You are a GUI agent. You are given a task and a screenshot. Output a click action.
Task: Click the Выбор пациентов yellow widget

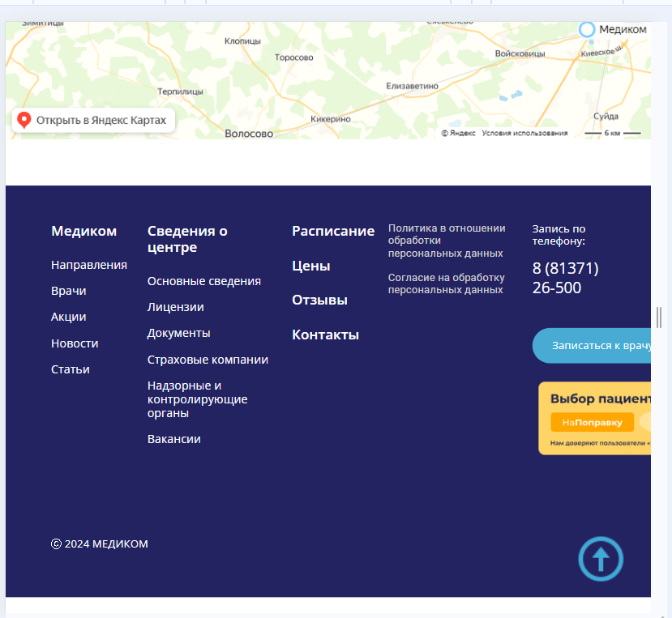pyautogui.click(x=594, y=419)
